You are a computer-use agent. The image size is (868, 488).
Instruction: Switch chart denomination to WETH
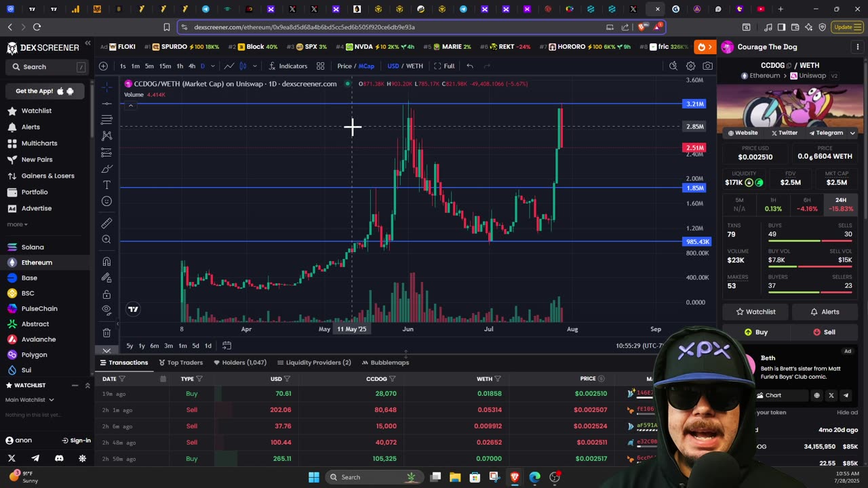[x=414, y=66]
